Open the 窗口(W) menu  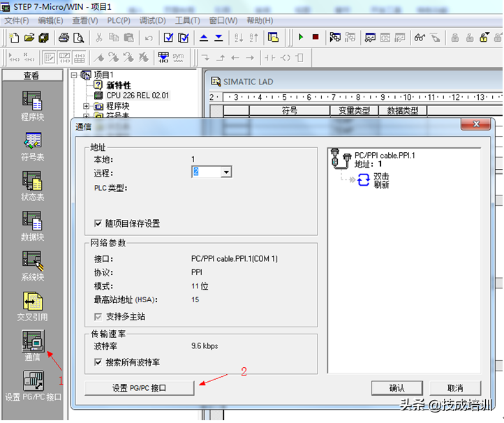coord(223,20)
